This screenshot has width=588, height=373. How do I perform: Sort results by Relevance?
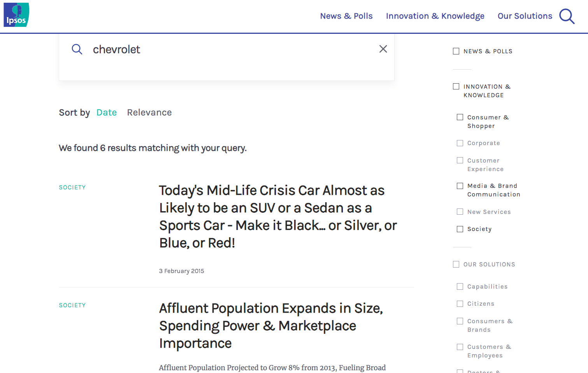(149, 112)
